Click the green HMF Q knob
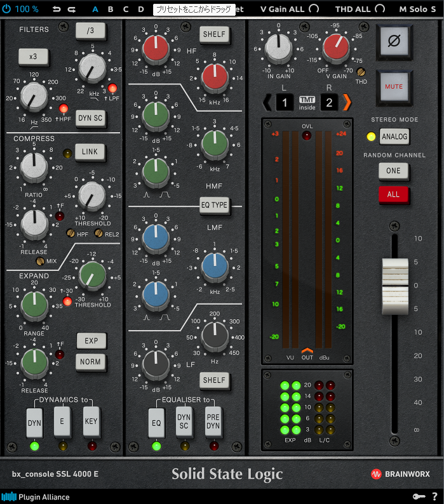This screenshot has width=444, height=504. tap(156, 171)
